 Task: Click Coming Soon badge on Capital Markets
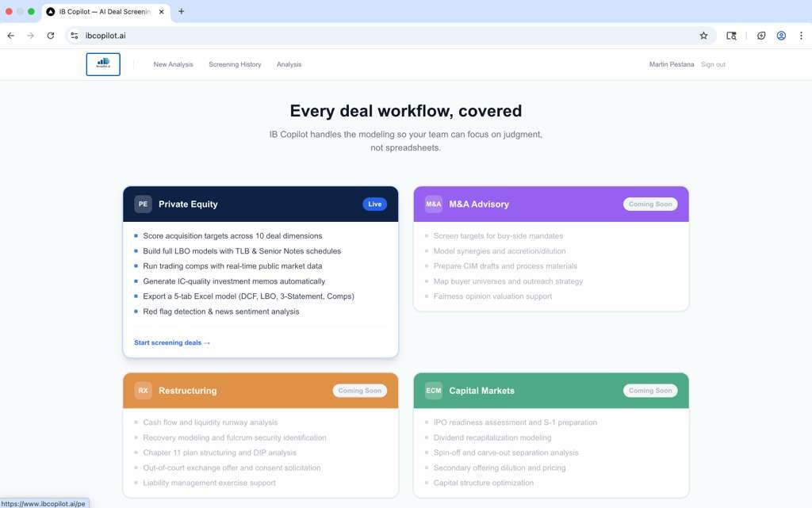click(650, 391)
